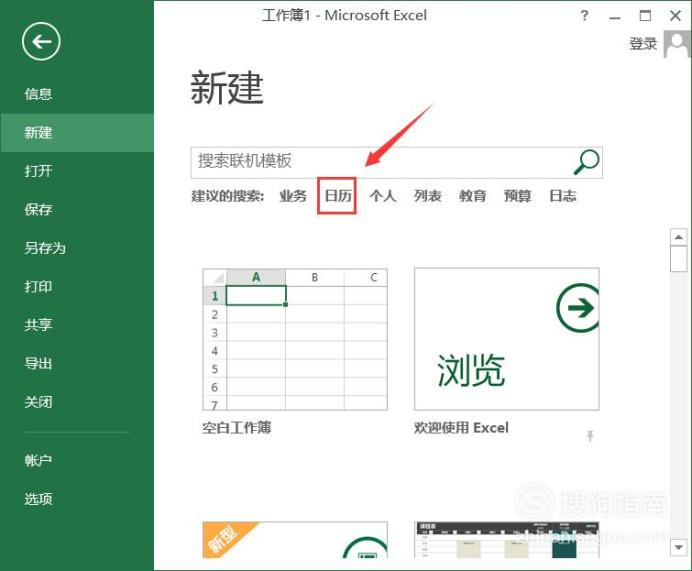The height and width of the screenshot is (571, 692).
Task: Maximize the Excel window
Action: point(645,16)
